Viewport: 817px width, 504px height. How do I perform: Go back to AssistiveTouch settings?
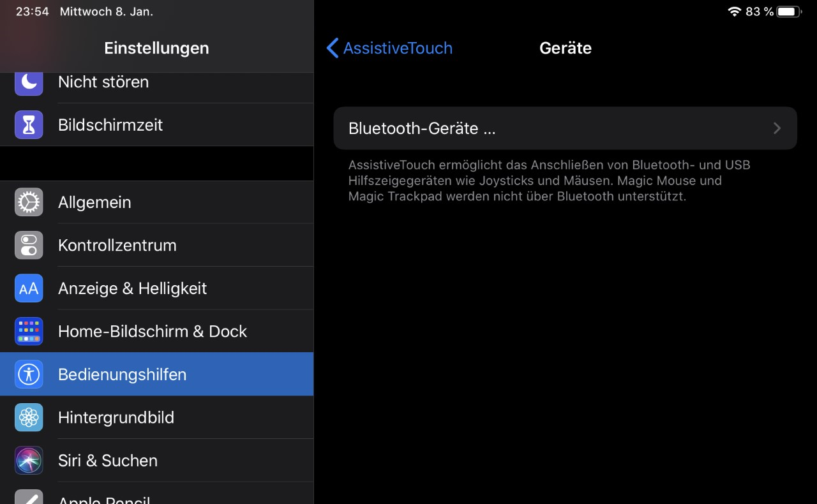click(x=389, y=48)
